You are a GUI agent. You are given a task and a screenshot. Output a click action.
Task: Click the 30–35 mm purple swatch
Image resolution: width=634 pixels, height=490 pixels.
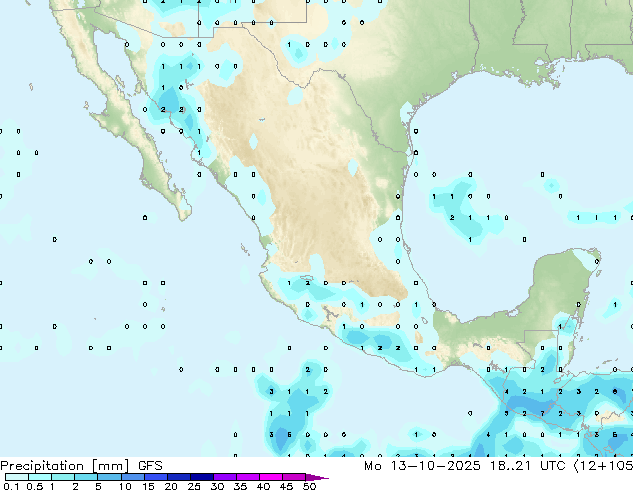point(225,477)
